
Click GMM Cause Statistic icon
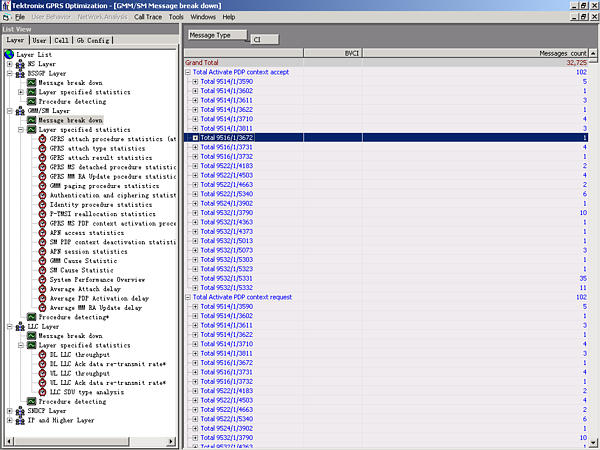42,261
